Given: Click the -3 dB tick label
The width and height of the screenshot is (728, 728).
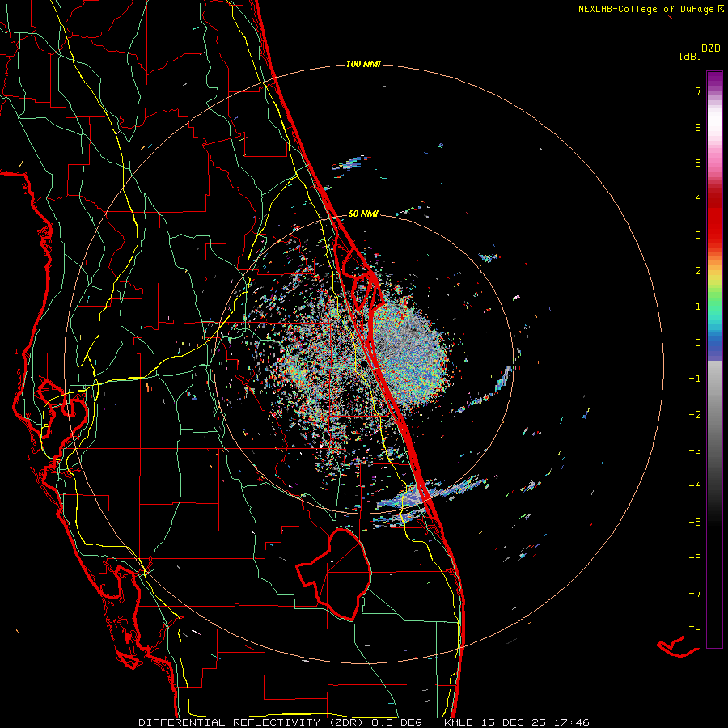Looking at the screenshot, I should pos(695,451).
